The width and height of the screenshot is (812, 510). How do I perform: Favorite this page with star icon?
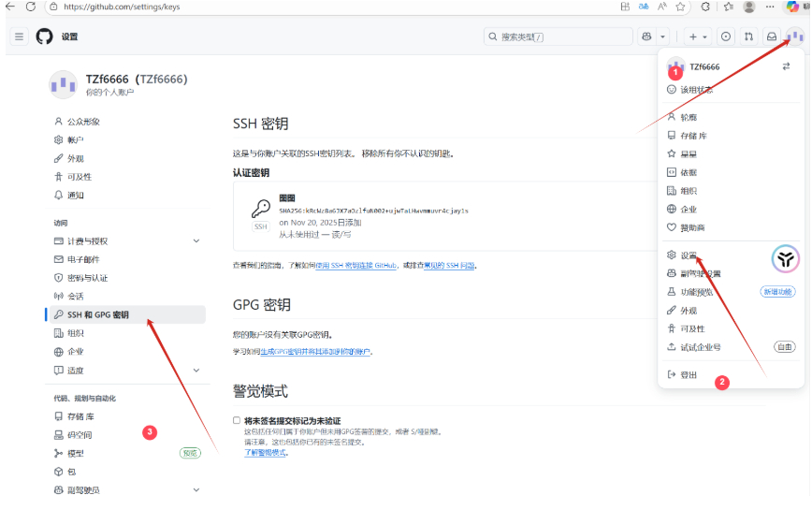[680, 7]
